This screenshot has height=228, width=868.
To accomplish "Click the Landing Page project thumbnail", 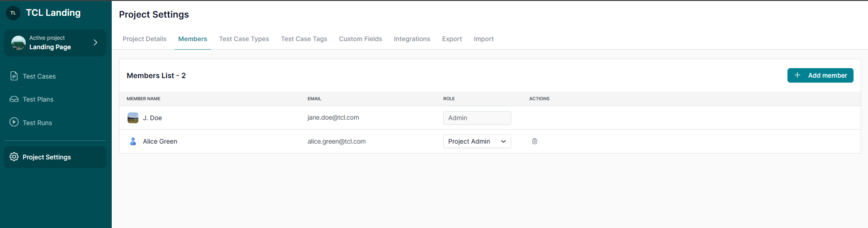I will point(18,43).
